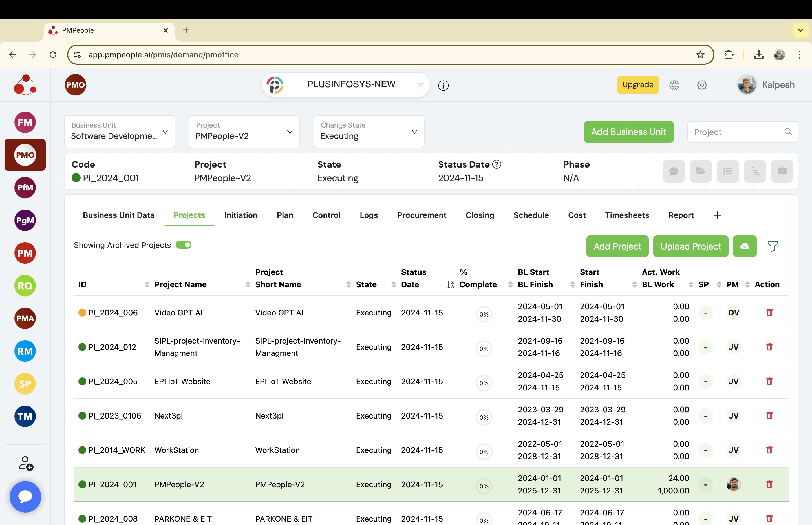Switch to the Schedule tab

[x=531, y=215]
